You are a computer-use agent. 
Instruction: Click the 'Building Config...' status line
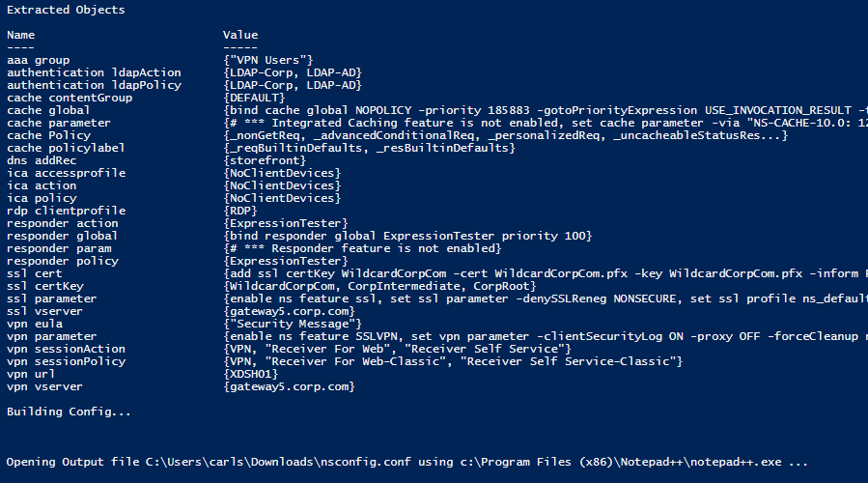69,412
